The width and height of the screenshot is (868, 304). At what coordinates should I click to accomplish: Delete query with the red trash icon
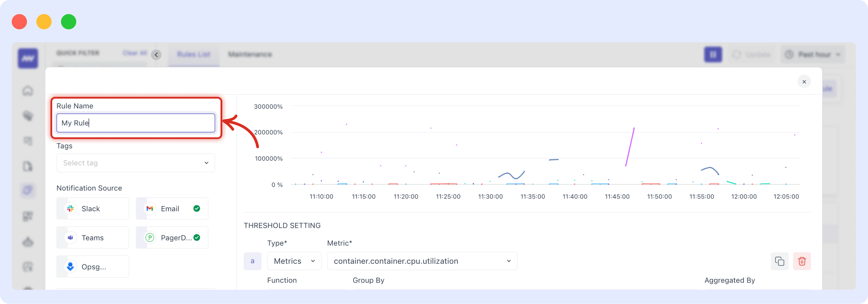click(802, 261)
